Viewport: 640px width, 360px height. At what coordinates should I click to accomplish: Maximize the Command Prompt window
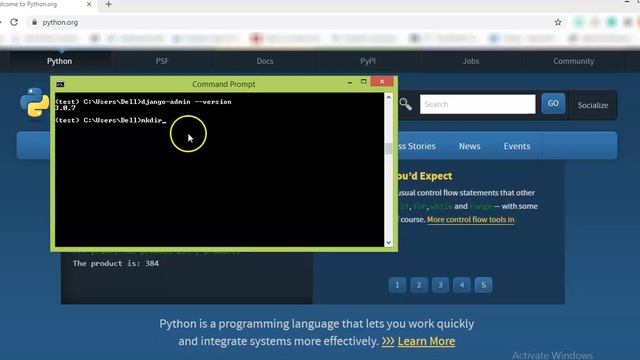[363, 82]
